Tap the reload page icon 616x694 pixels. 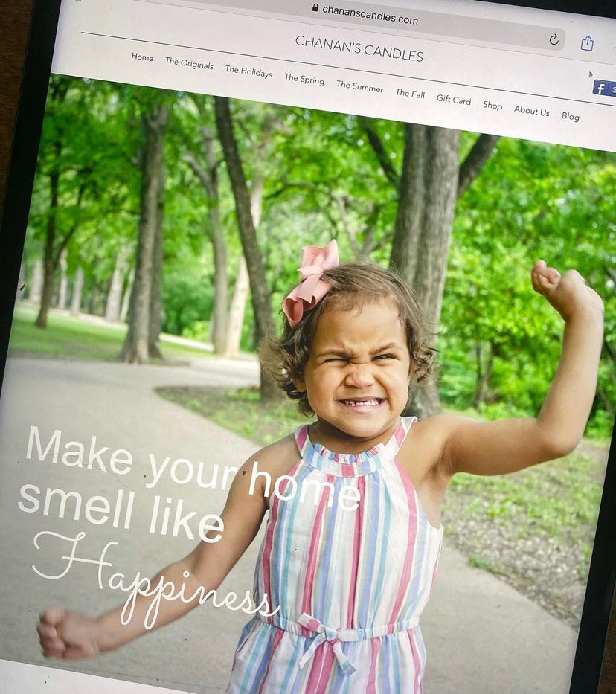tap(554, 40)
